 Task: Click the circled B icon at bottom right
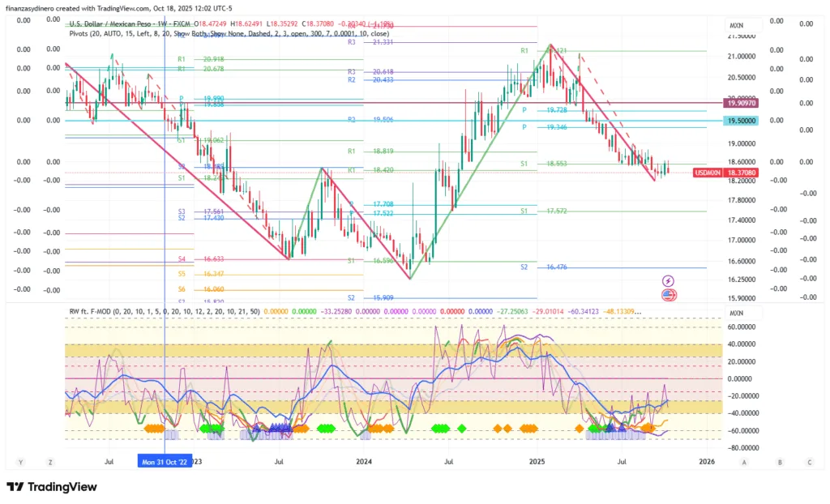pos(780,462)
